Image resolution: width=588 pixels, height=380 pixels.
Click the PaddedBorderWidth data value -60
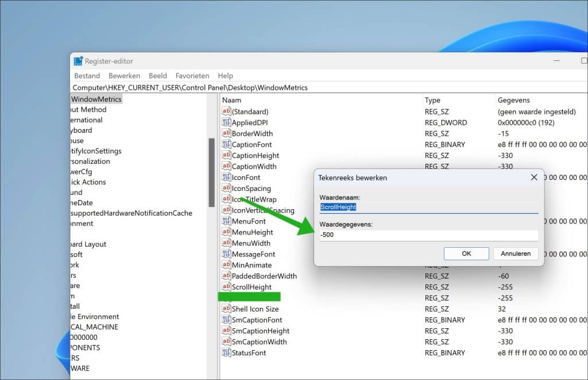503,276
